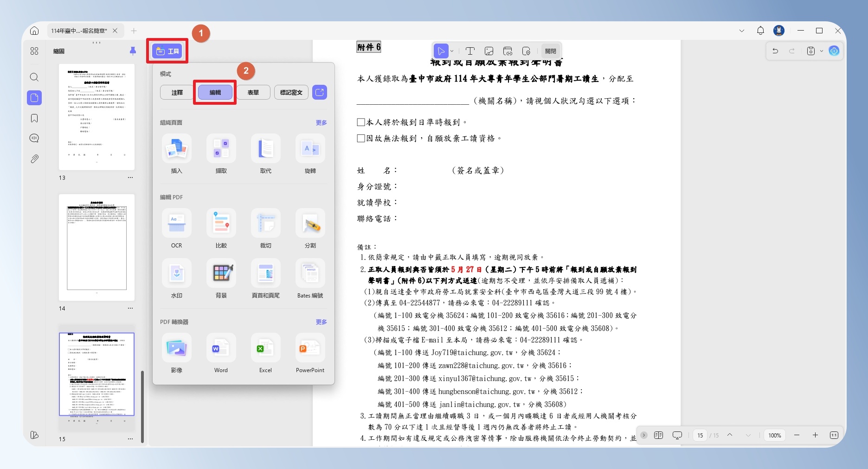Switch to 表單 mode tab
Screen dimensions: 868x469
point(253,92)
